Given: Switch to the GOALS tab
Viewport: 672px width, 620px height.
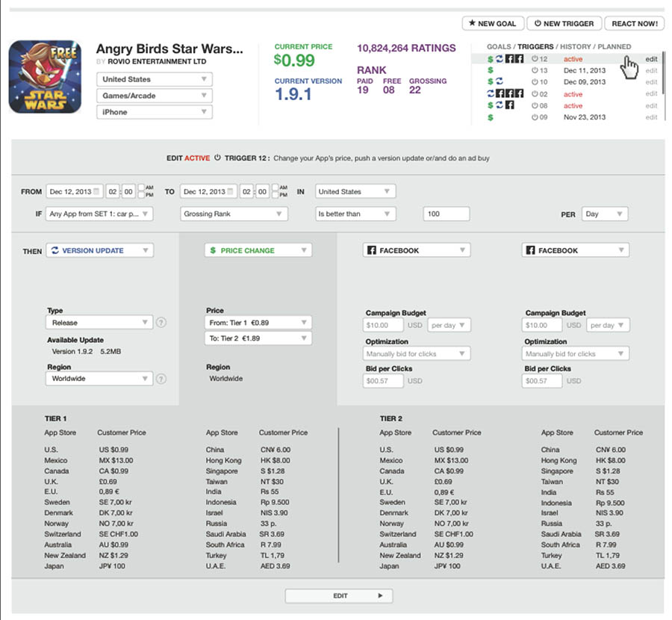Looking at the screenshot, I should click(499, 46).
